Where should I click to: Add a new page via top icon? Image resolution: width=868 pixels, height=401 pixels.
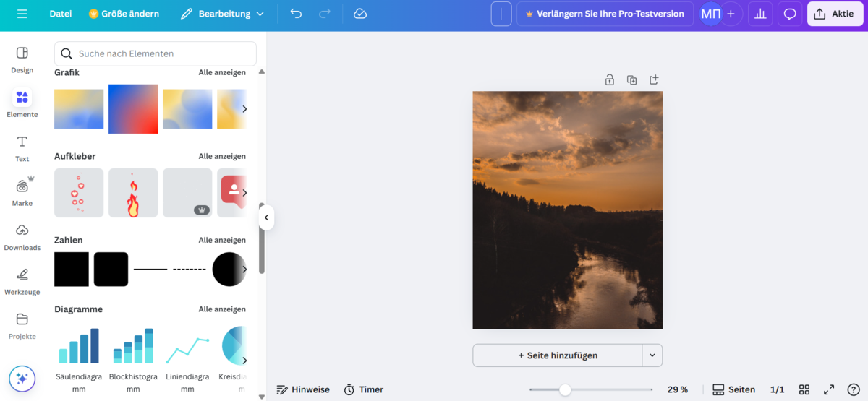click(654, 79)
